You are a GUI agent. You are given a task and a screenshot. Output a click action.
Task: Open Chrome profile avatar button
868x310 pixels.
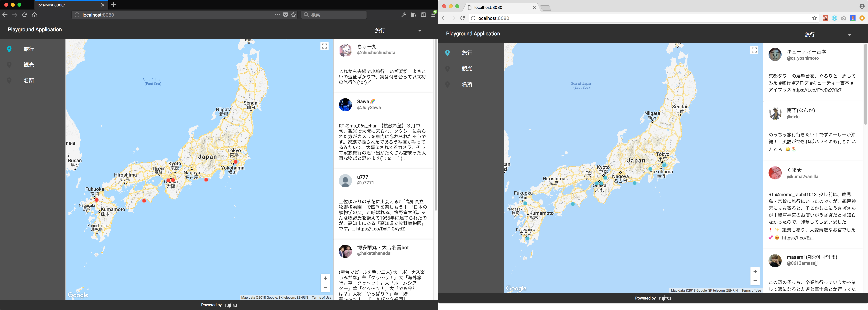coord(862,6)
